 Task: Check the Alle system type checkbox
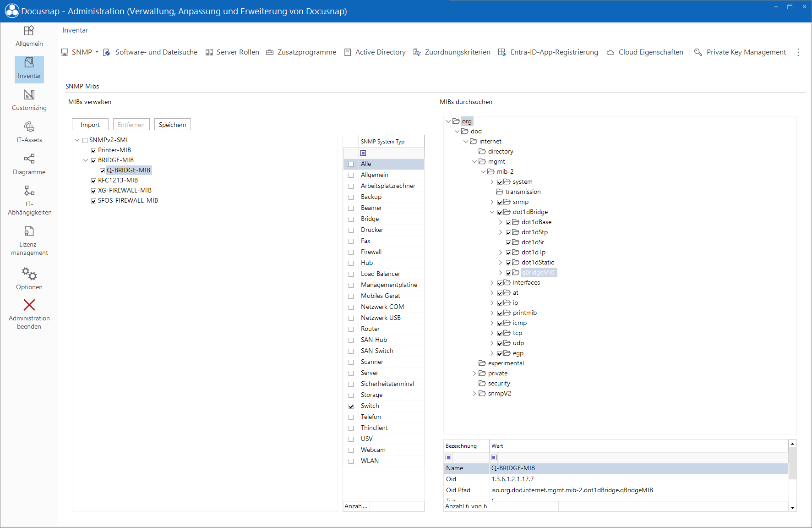pos(351,164)
